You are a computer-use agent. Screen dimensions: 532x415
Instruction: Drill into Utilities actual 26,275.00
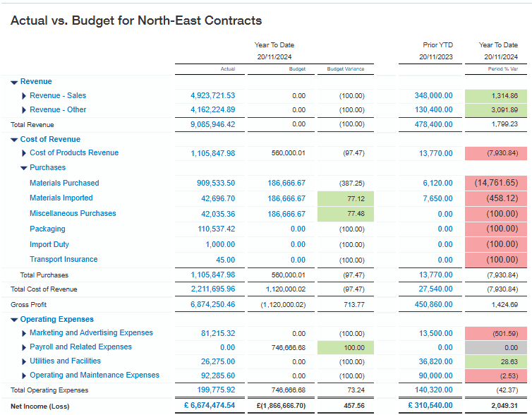click(218, 362)
